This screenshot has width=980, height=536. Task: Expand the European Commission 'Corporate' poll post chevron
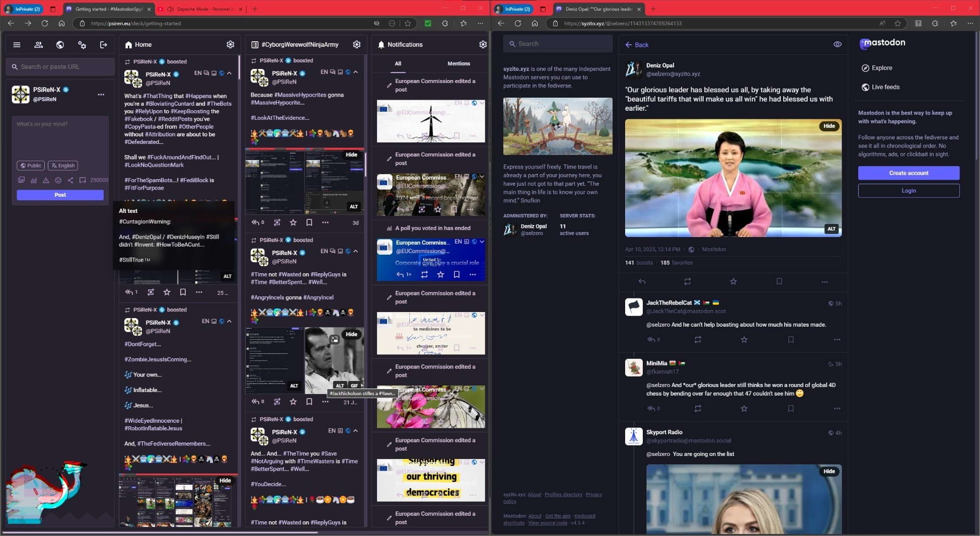click(x=482, y=242)
